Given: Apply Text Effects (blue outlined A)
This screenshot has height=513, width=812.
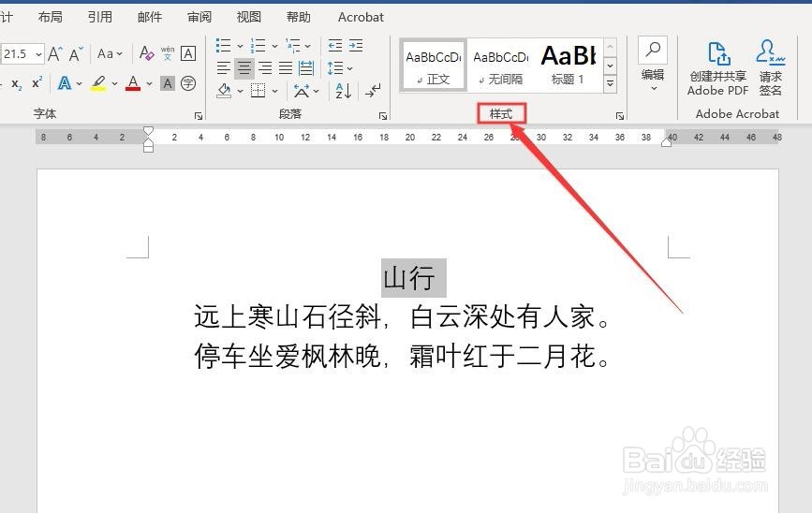Looking at the screenshot, I should (x=65, y=83).
